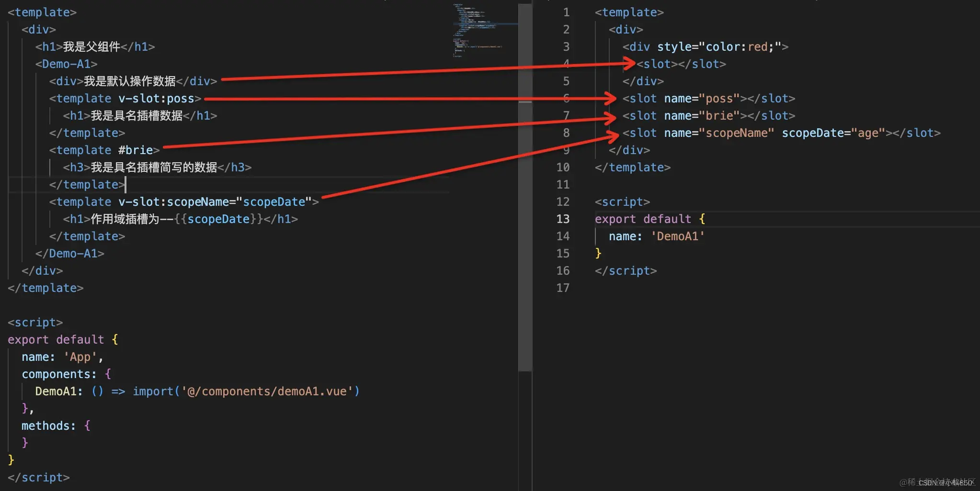Viewport: 980px width, 491px height.
Task: Click the </script> tag on line 16
Action: click(x=626, y=270)
